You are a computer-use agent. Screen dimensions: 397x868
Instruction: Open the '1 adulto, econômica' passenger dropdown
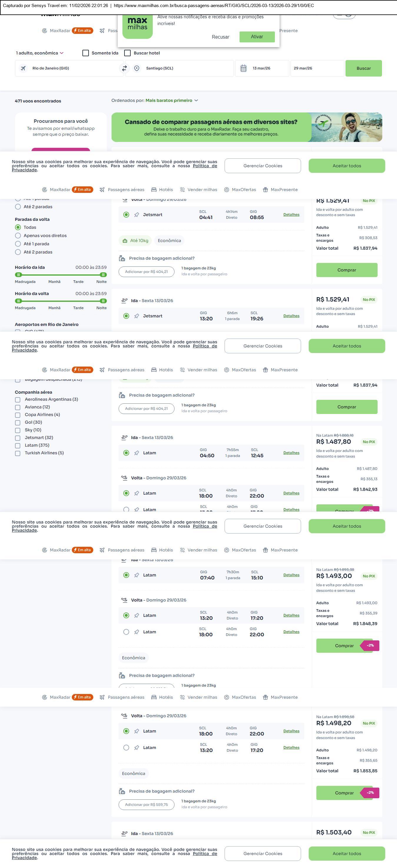click(40, 53)
